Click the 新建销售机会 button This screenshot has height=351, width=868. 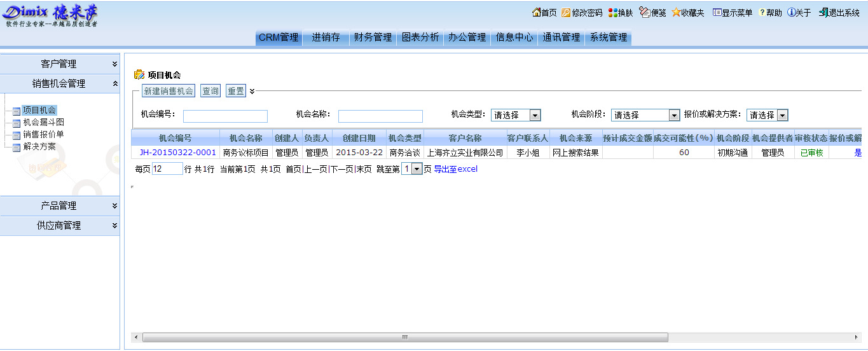tap(169, 91)
